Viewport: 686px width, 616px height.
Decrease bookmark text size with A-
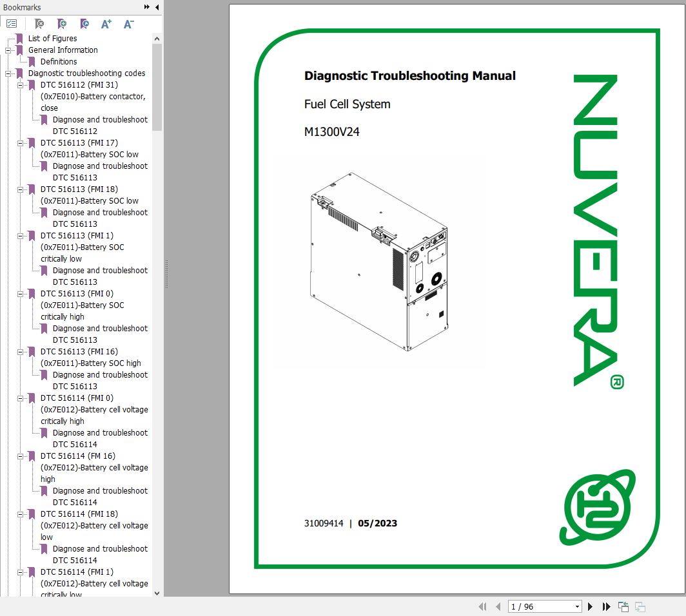click(129, 24)
